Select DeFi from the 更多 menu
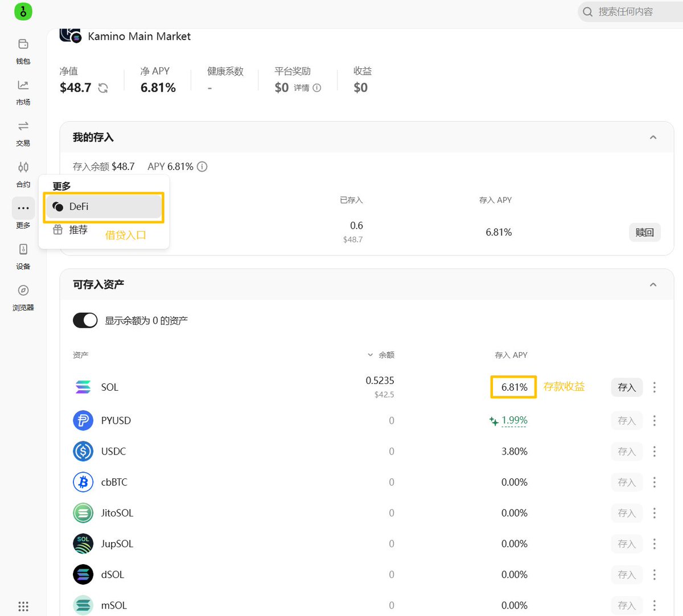683x616 pixels. coord(104,206)
